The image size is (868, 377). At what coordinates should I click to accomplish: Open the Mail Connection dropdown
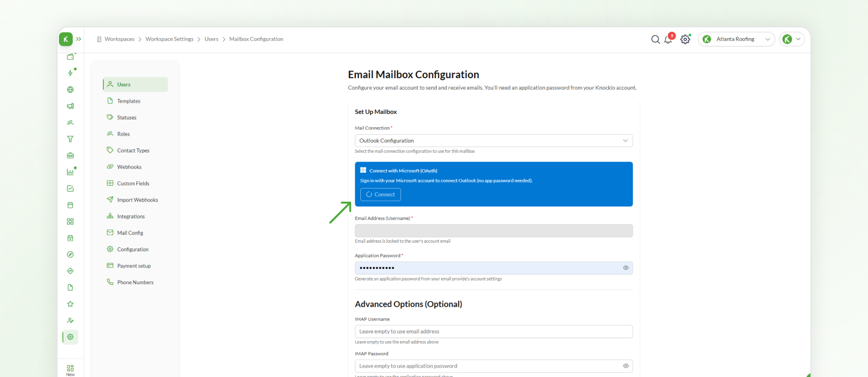493,140
